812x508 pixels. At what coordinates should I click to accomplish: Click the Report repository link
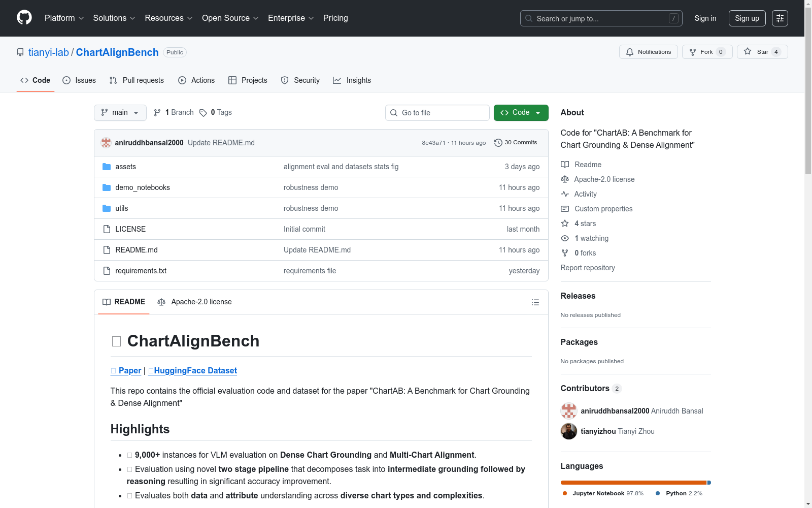[x=588, y=268]
